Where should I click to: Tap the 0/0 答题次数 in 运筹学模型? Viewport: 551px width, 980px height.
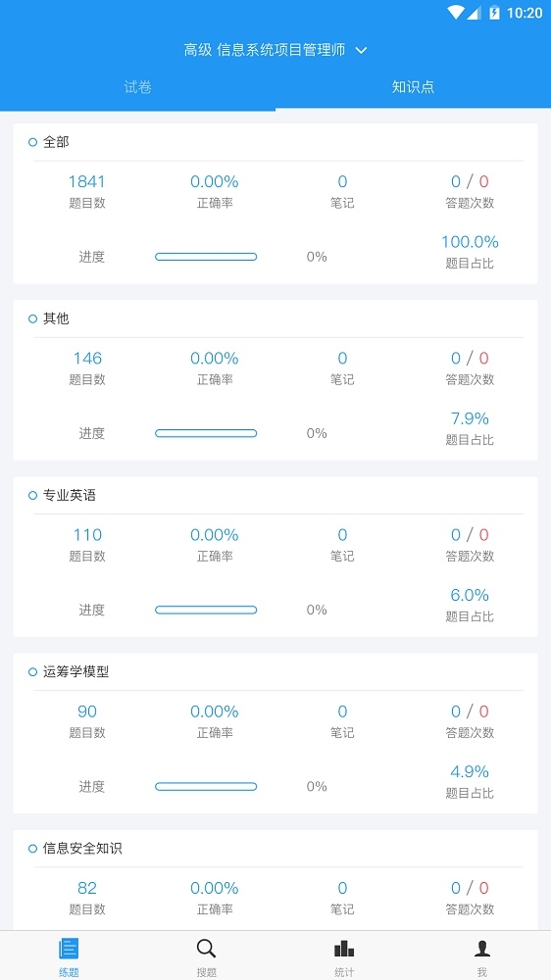point(470,711)
